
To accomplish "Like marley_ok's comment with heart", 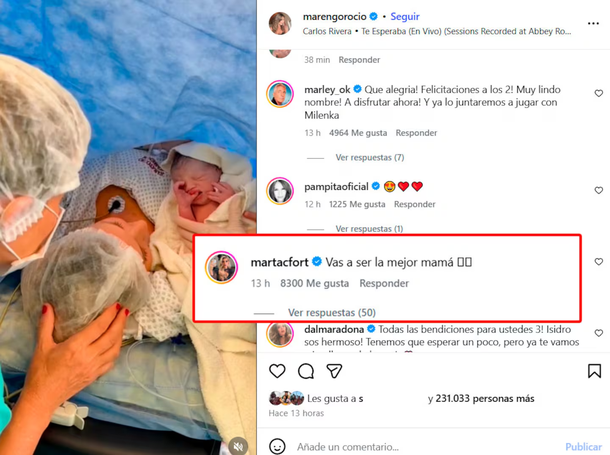I will click(x=599, y=93).
